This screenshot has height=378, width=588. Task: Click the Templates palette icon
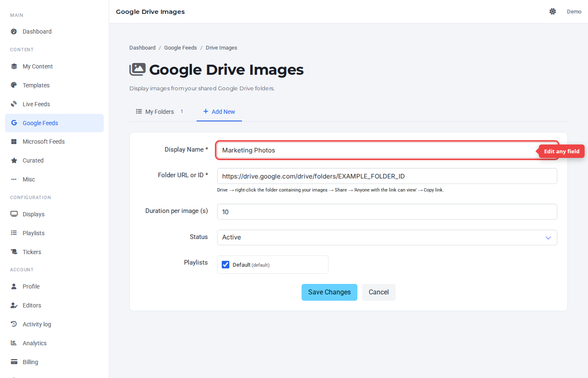[14, 85]
